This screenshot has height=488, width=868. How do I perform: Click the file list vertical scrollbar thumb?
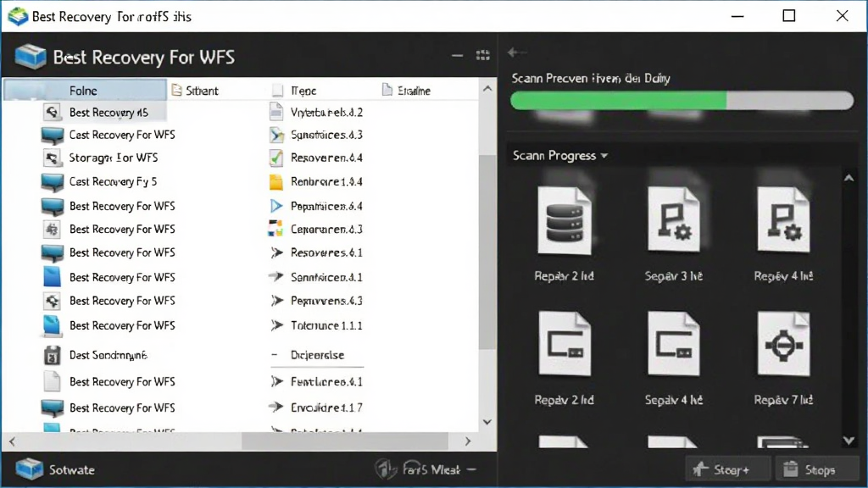coord(487,252)
